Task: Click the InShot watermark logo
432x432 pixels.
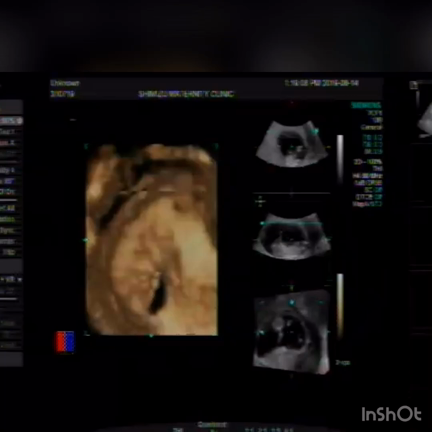Action: 391,414
